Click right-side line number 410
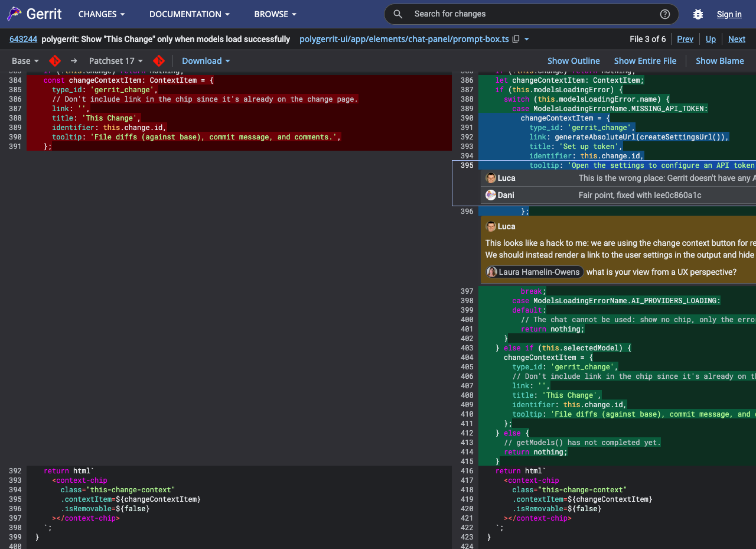Viewport: 756px width, 549px height. click(467, 414)
